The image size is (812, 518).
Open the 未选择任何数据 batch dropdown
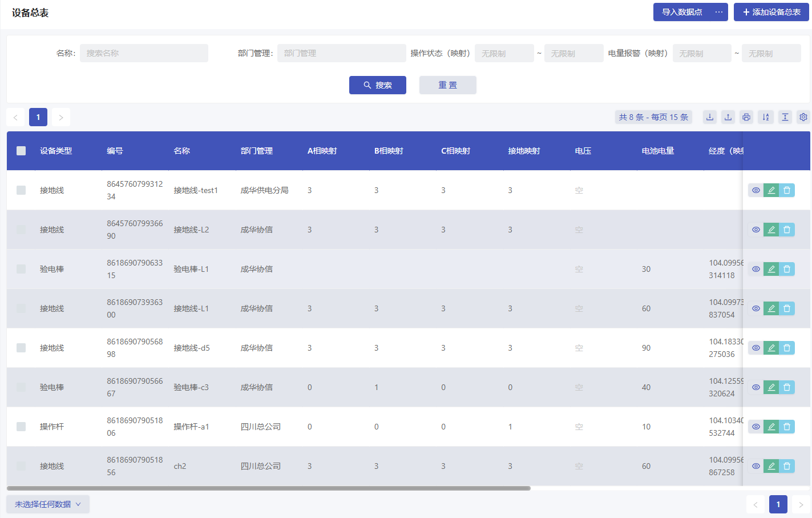coord(48,504)
